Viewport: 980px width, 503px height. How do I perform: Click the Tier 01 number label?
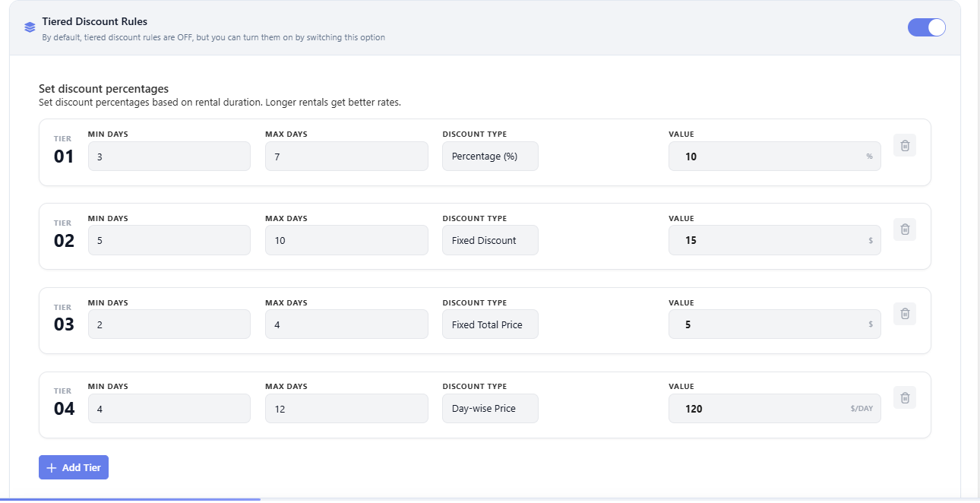64,157
